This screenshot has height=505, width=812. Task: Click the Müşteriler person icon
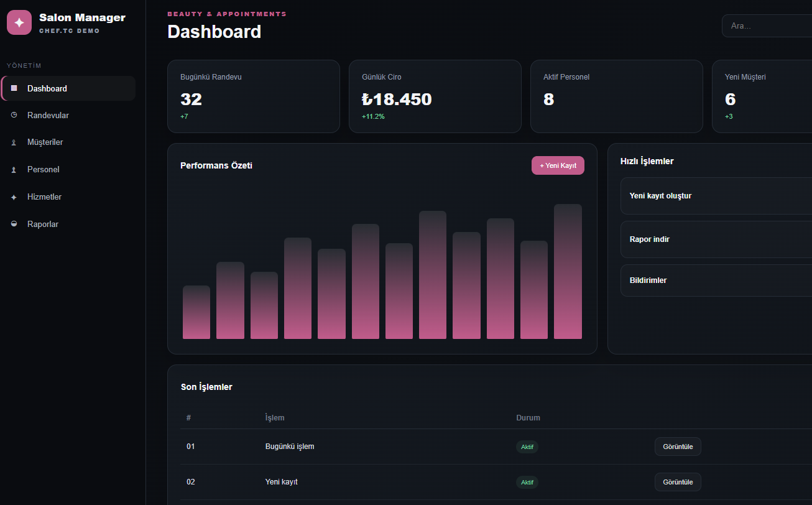pos(14,142)
